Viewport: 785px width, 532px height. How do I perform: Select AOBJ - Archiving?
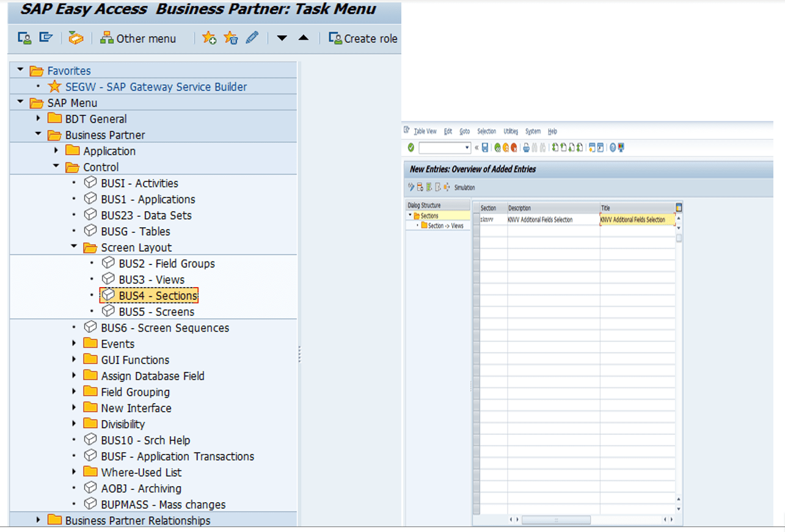click(141, 488)
